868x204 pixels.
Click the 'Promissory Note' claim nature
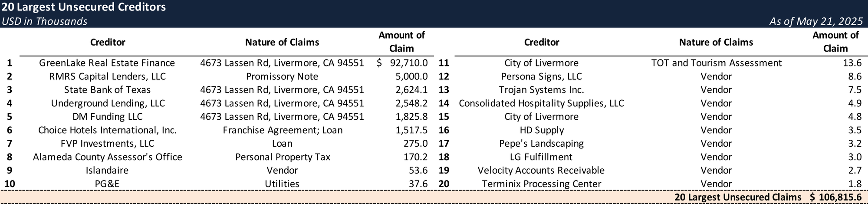tap(282, 76)
